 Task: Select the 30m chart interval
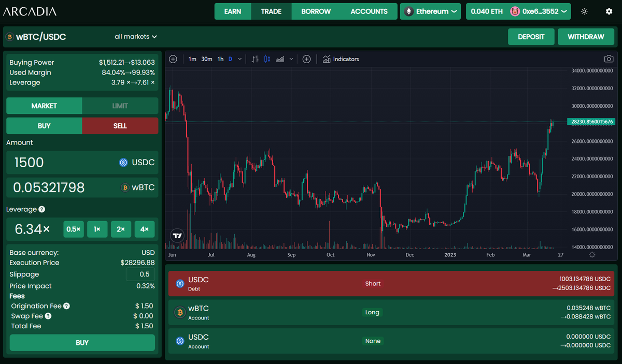(x=207, y=59)
